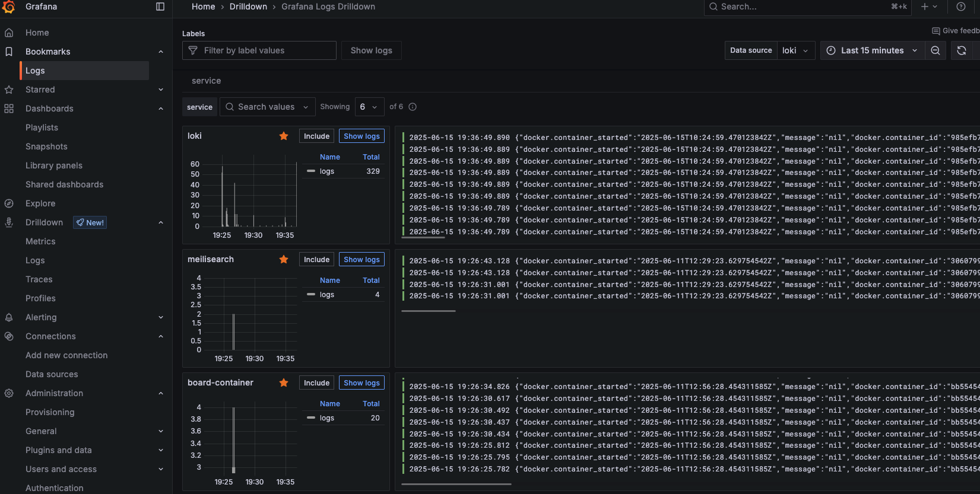Click the zoom out time range icon
Screen dimensions: 980x494
click(x=935, y=50)
